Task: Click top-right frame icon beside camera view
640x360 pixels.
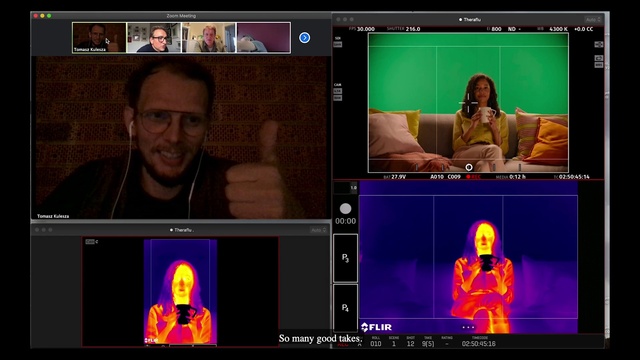Action: [x=598, y=44]
